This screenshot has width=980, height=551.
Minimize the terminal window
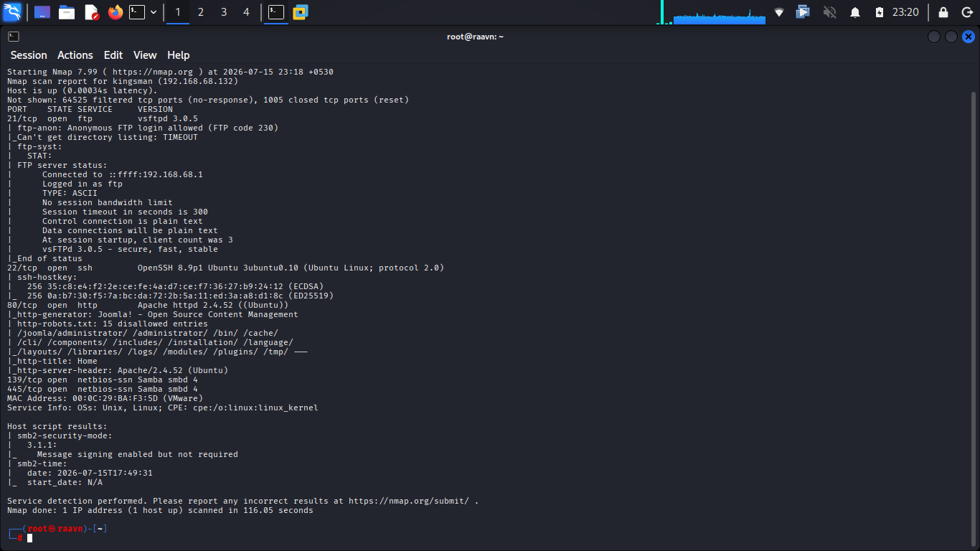933,37
